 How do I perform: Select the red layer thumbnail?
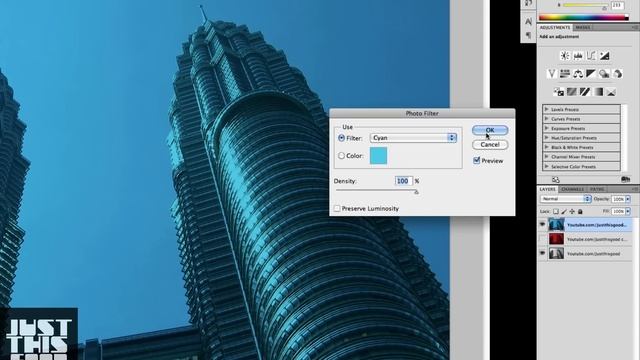[556, 239]
